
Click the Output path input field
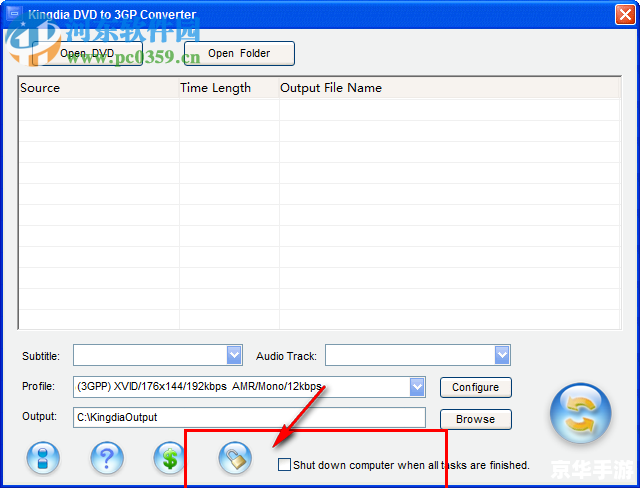[249, 417]
